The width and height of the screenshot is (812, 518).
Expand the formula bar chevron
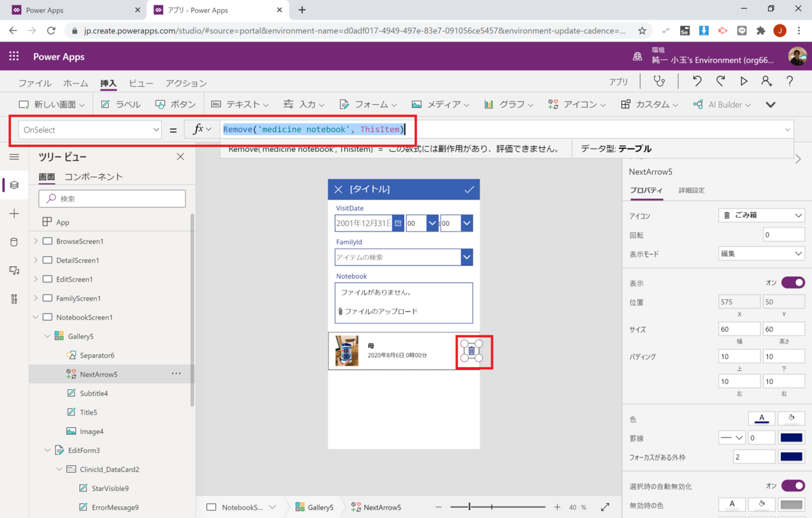tap(788, 129)
